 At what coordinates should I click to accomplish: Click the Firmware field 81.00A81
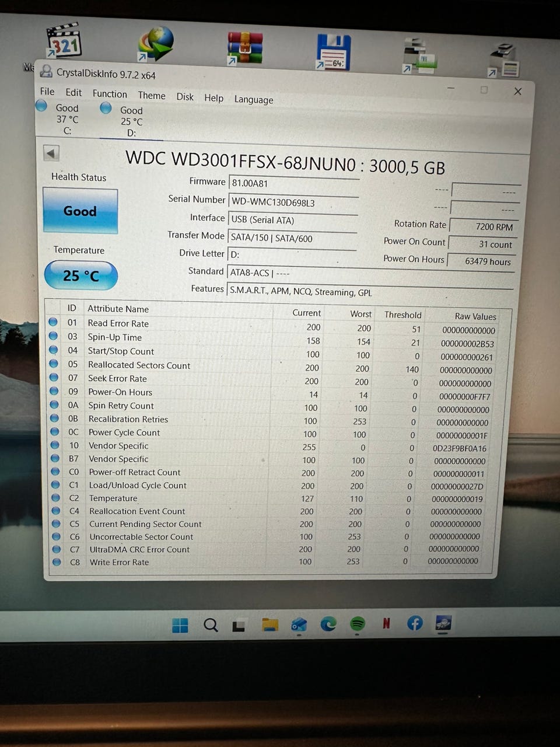[293, 183]
